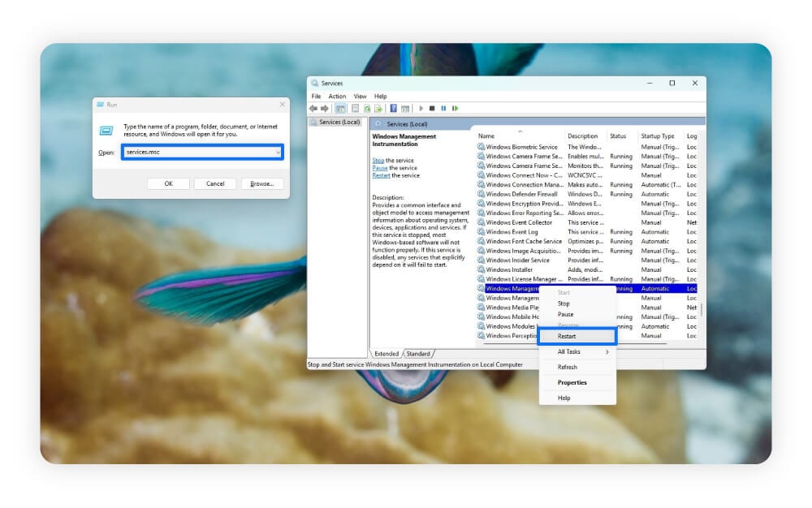Screen dimensions: 812x508
Task: Maximize the Services window
Action: [x=672, y=84]
